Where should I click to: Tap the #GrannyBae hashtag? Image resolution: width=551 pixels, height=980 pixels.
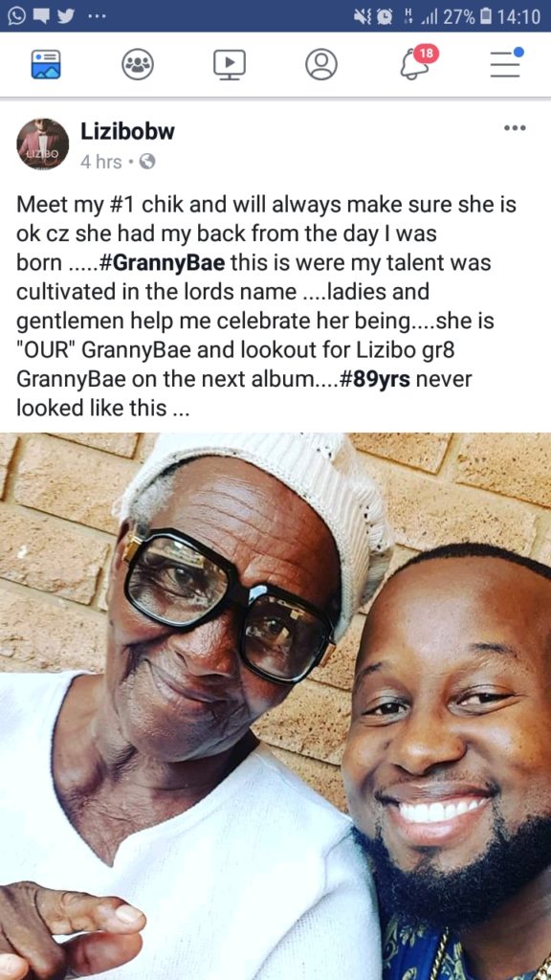click(x=161, y=262)
